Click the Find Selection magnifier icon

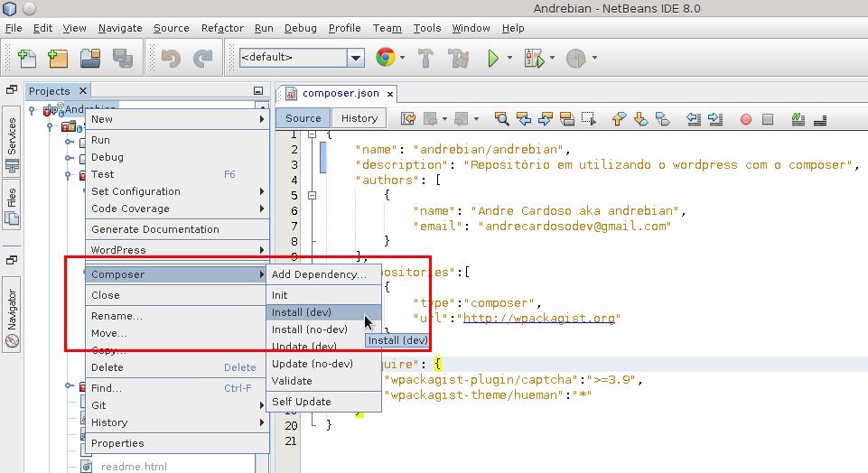point(501,118)
